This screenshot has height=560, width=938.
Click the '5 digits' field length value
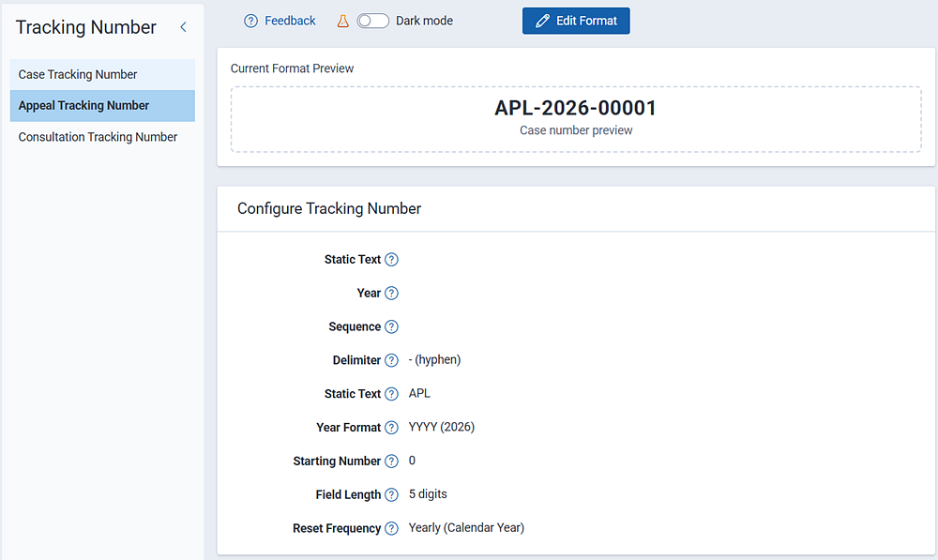tap(428, 493)
